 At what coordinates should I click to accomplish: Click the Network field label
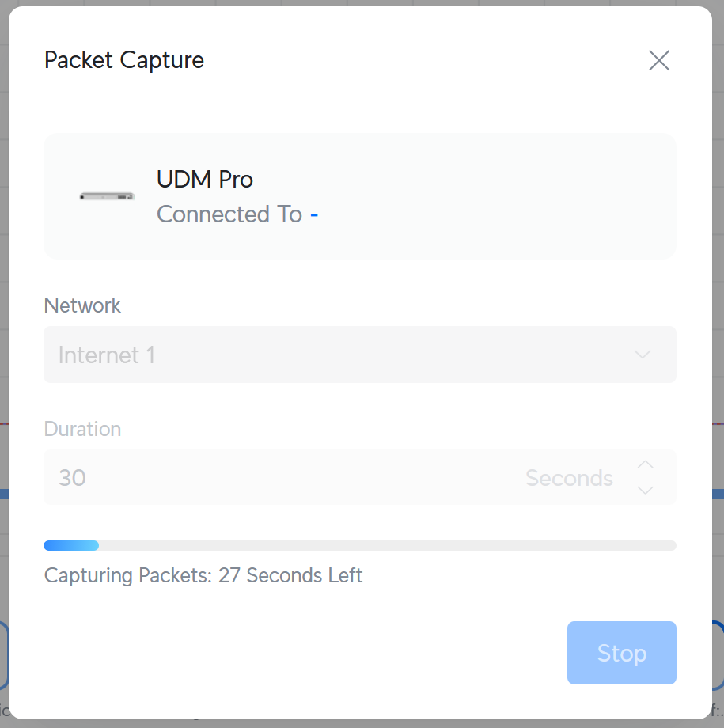82,305
